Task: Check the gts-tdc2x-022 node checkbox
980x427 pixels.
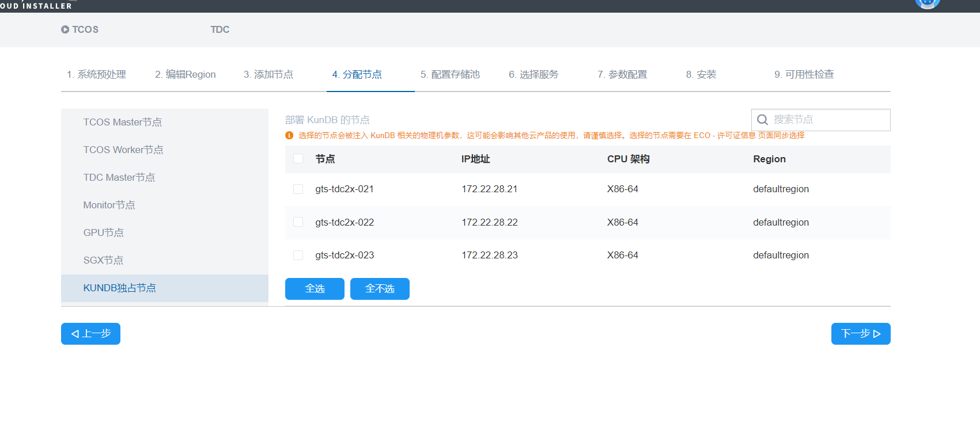Action: tap(298, 222)
